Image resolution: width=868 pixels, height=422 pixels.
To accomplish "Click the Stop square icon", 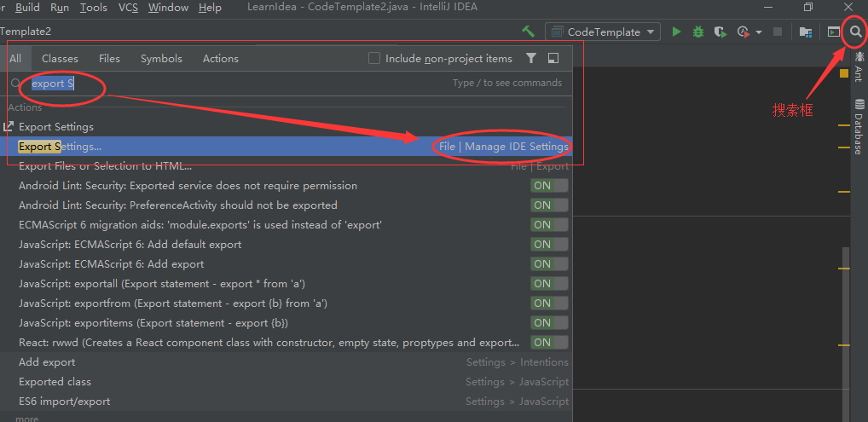I will [778, 32].
